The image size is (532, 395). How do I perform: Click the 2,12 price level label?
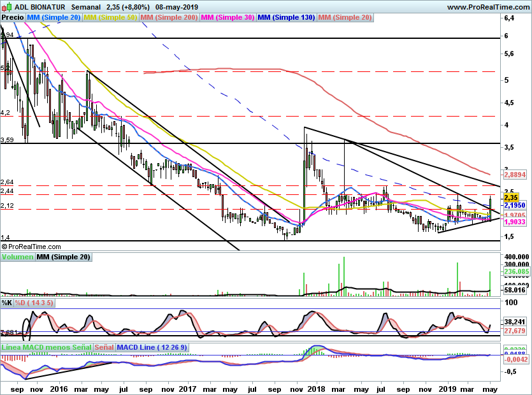[7, 206]
